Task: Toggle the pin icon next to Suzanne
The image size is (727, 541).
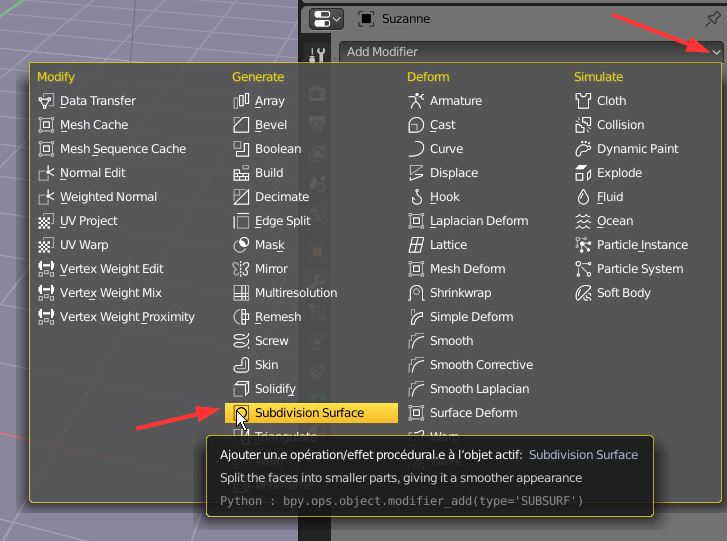Action: point(713,19)
